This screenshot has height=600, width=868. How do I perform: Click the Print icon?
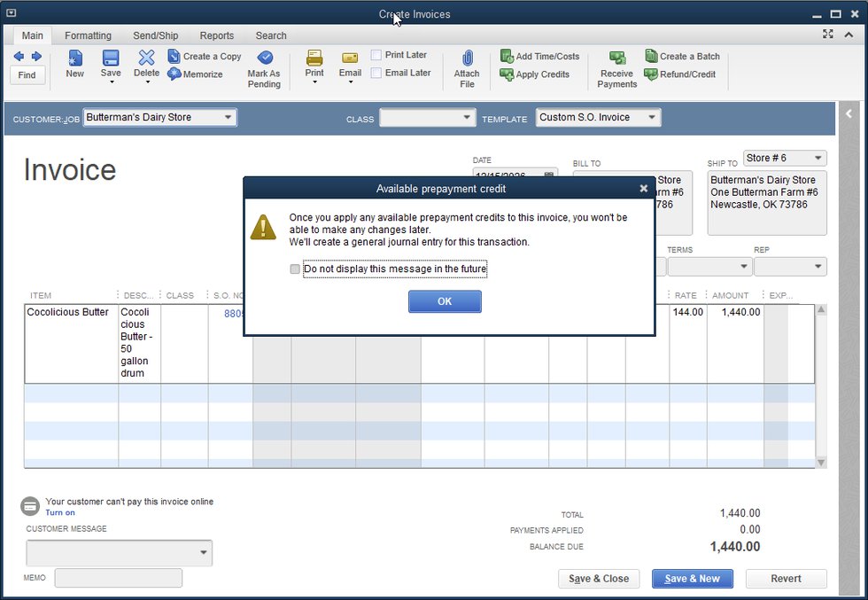(x=314, y=58)
